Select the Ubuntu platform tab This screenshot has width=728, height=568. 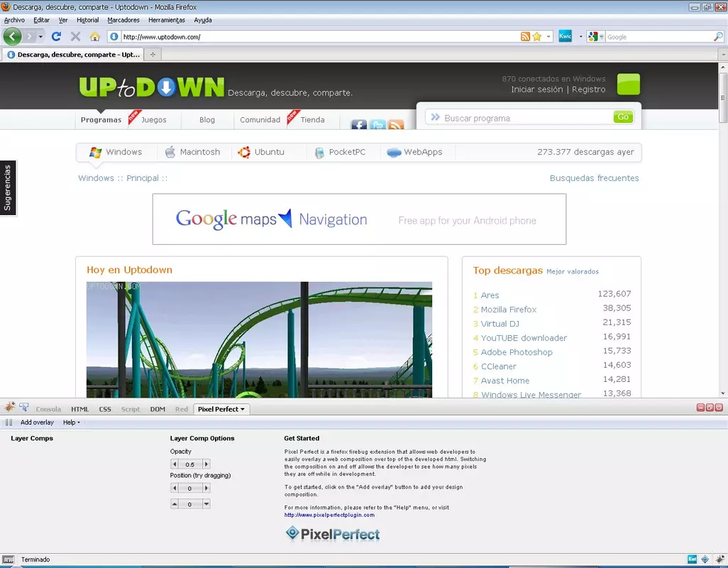pos(263,152)
